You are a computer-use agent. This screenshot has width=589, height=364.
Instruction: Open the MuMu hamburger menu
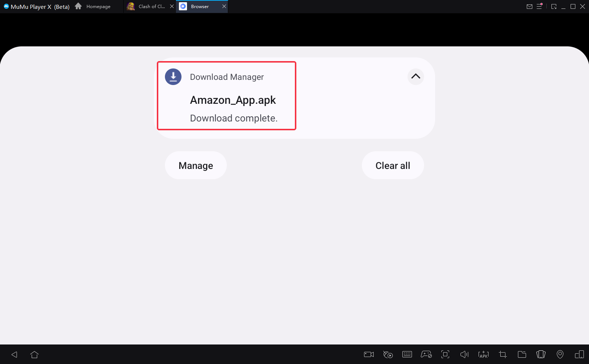click(539, 6)
